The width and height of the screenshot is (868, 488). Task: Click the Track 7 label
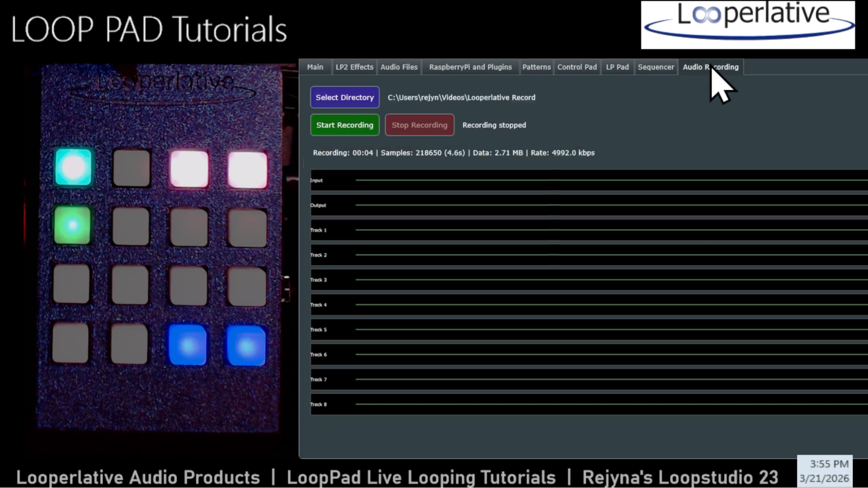tap(318, 380)
